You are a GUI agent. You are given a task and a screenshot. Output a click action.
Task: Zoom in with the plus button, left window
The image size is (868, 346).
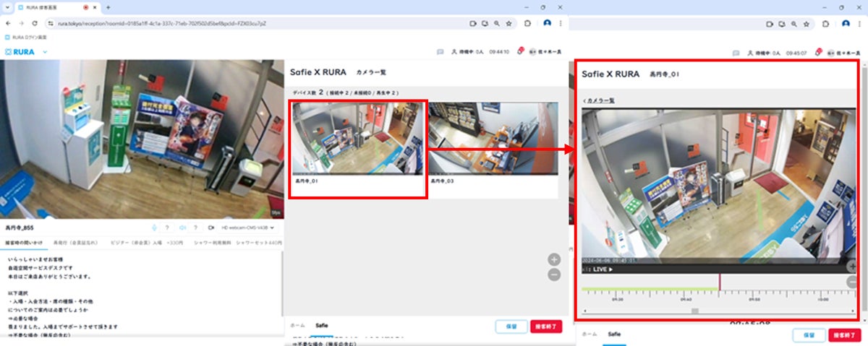tap(554, 259)
